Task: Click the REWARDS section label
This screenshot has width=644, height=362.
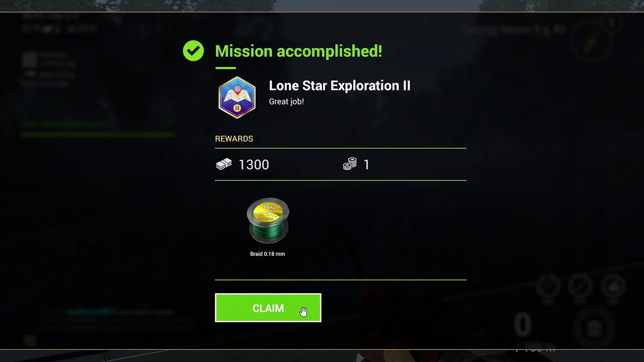Action: [x=234, y=139]
